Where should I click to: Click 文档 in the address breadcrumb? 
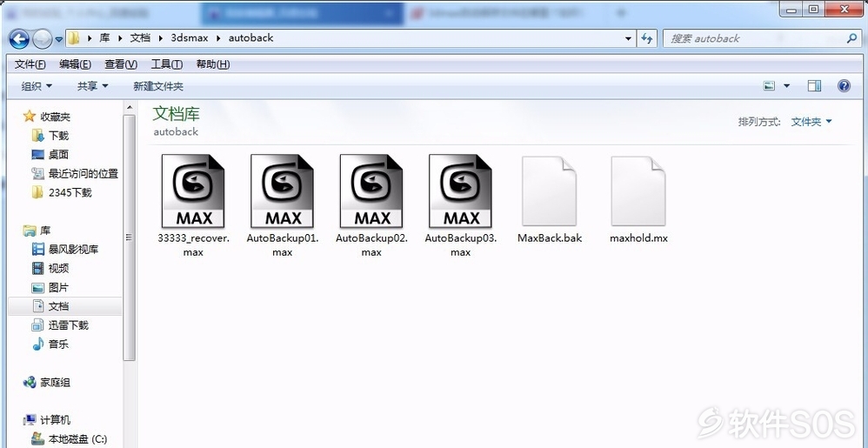click(x=140, y=38)
